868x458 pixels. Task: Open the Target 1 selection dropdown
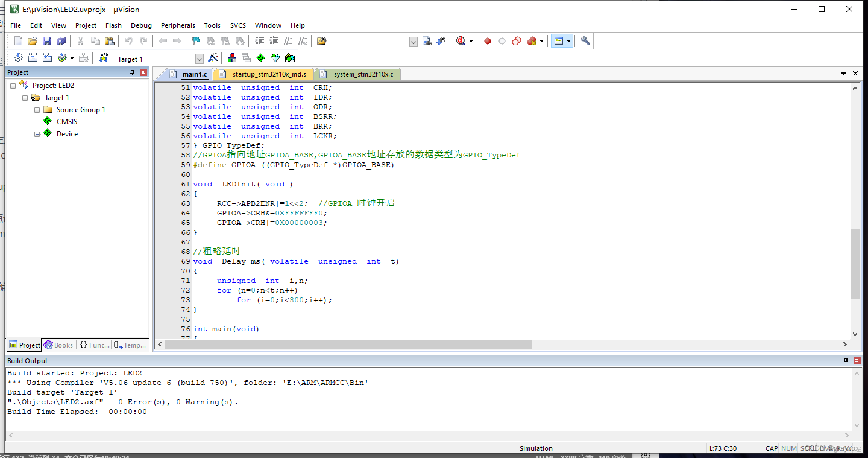click(200, 59)
